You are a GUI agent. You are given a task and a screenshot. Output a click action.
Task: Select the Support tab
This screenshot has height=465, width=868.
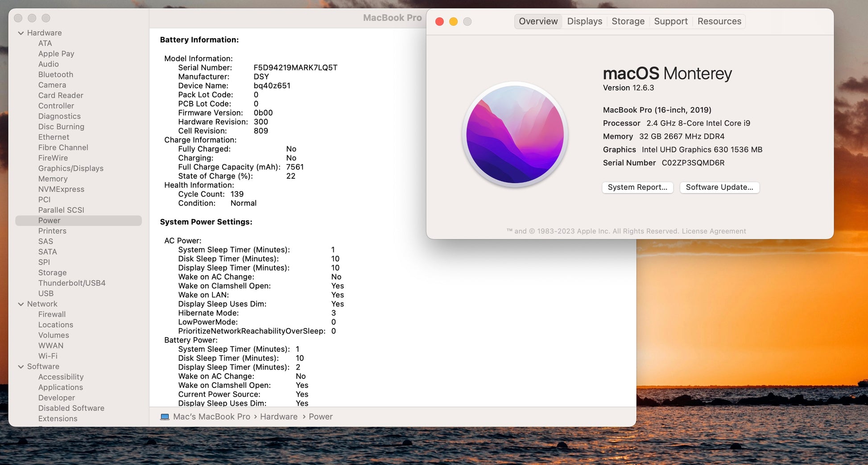pyautogui.click(x=670, y=21)
